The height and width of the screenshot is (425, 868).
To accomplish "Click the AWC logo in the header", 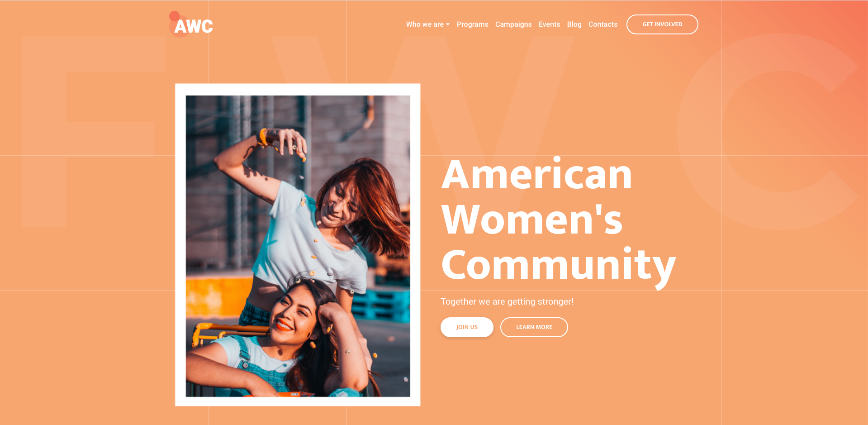I will [x=191, y=24].
